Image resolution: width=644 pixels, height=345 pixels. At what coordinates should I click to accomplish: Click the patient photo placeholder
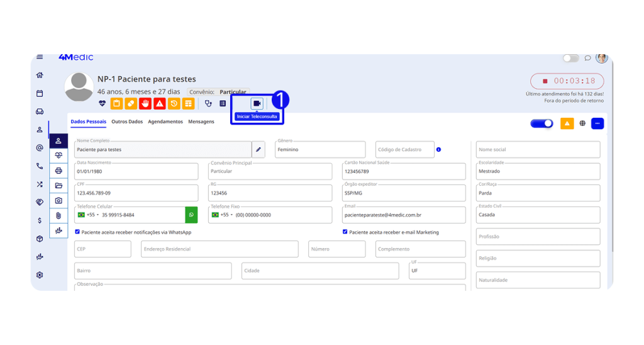[x=79, y=87]
